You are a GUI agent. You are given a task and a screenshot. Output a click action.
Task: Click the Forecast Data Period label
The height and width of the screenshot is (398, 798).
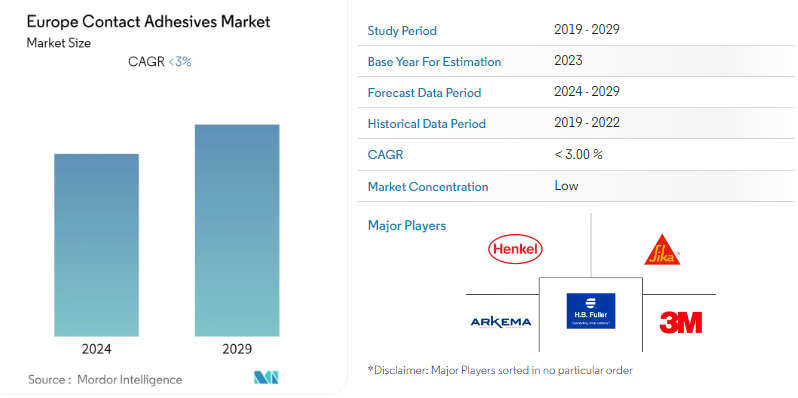pyautogui.click(x=424, y=93)
